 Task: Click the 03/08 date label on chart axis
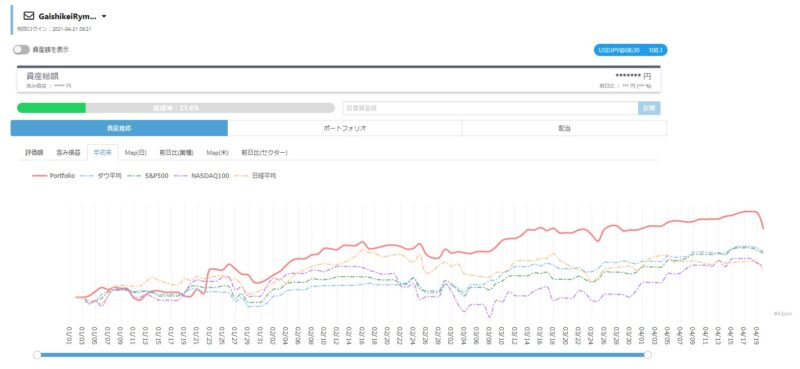click(x=489, y=336)
